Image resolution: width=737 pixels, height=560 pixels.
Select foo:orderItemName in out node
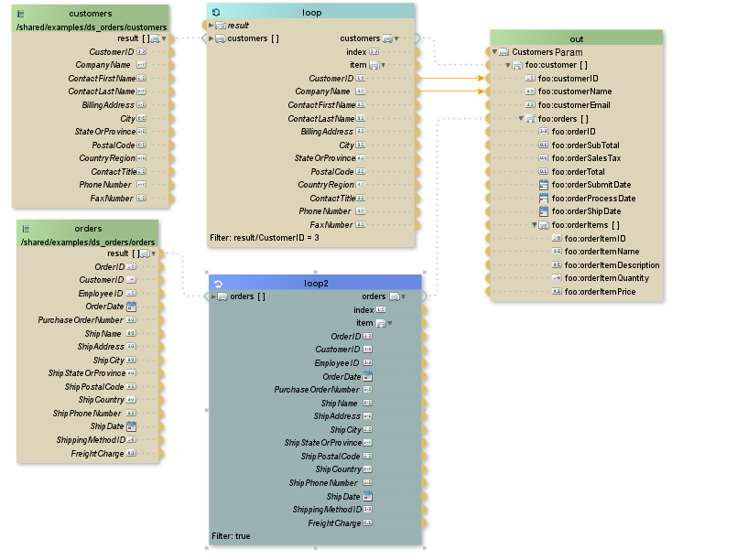(x=602, y=252)
